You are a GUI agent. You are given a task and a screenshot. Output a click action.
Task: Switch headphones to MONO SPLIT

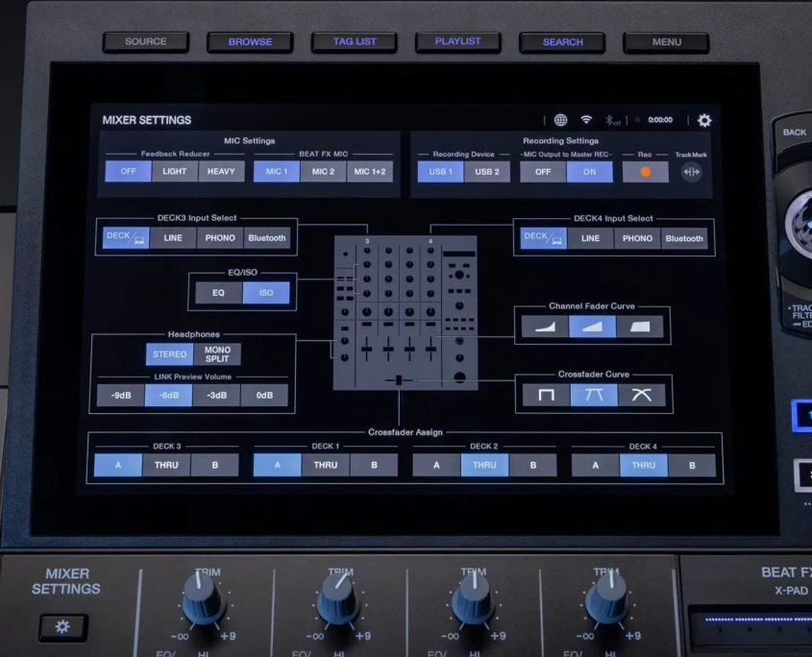click(x=217, y=354)
